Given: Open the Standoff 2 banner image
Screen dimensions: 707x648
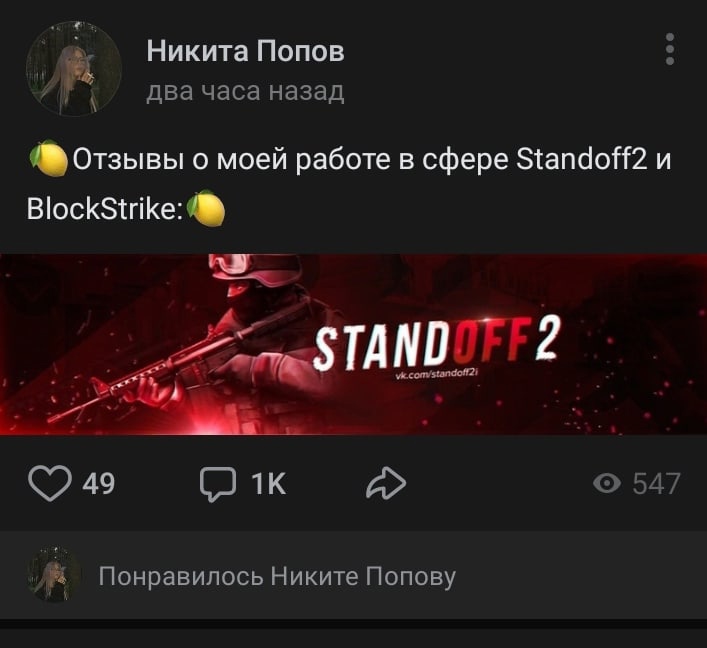Looking at the screenshot, I should 354,345.
